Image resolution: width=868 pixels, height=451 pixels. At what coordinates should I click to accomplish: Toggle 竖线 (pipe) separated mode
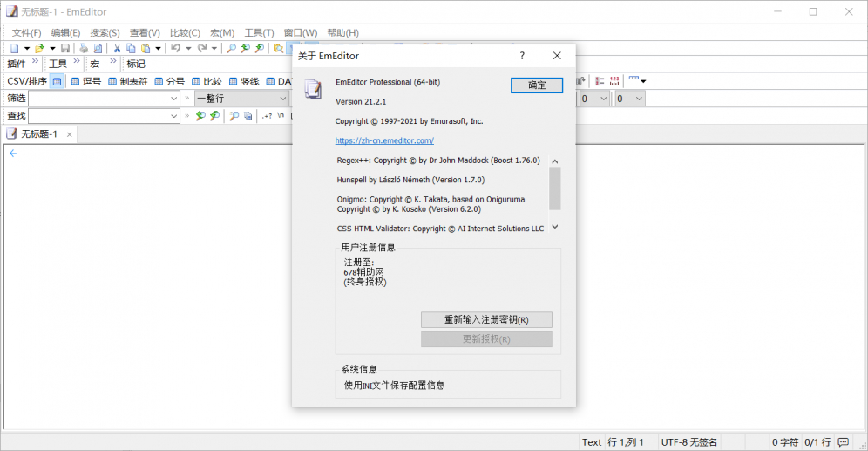[244, 81]
